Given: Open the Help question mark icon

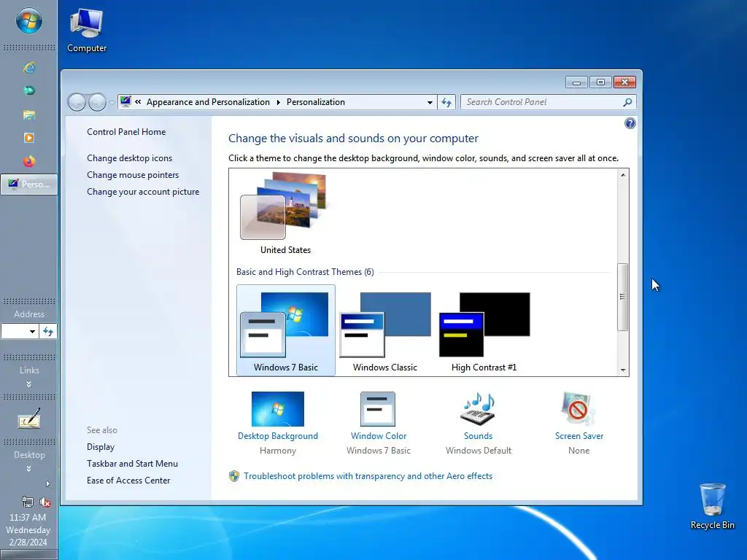Looking at the screenshot, I should [630, 123].
